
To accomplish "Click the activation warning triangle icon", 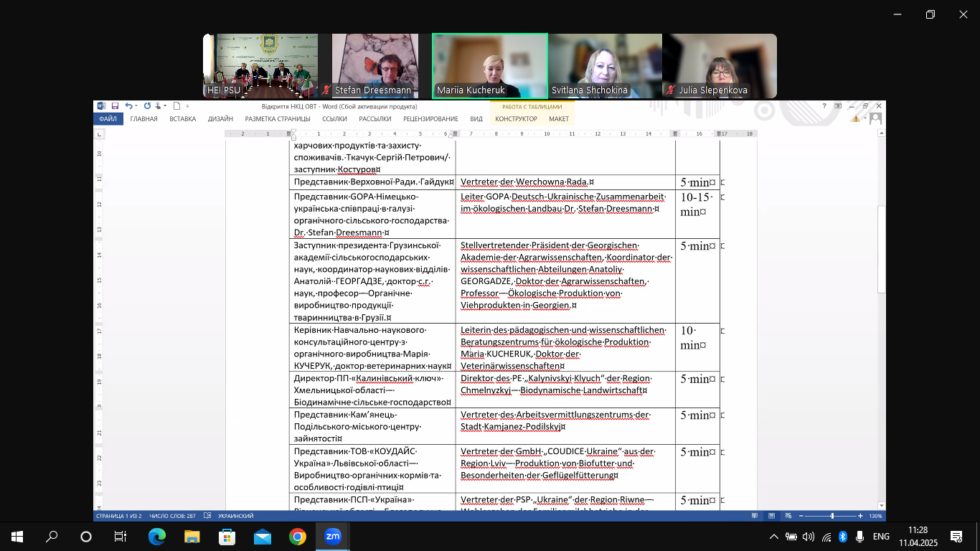I will (856, 119).
